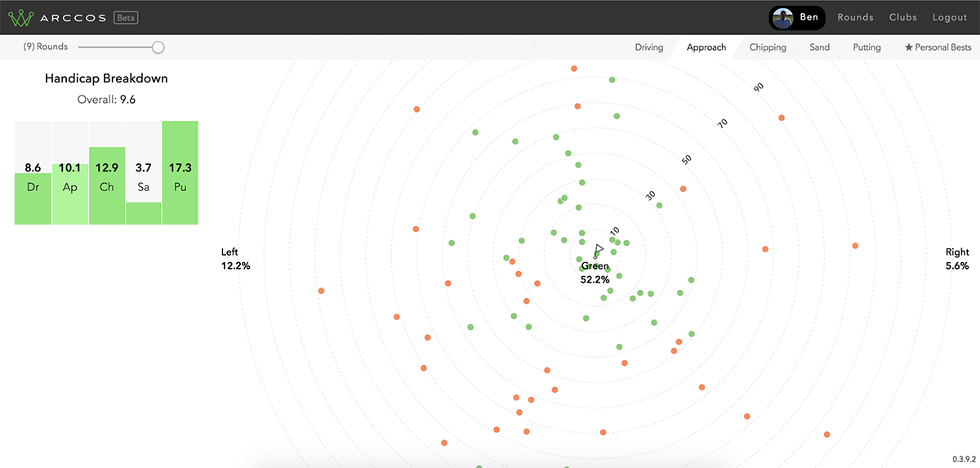Open the Clubs page
The width and height of the screenshot is (980, 468).
point(903,17)
